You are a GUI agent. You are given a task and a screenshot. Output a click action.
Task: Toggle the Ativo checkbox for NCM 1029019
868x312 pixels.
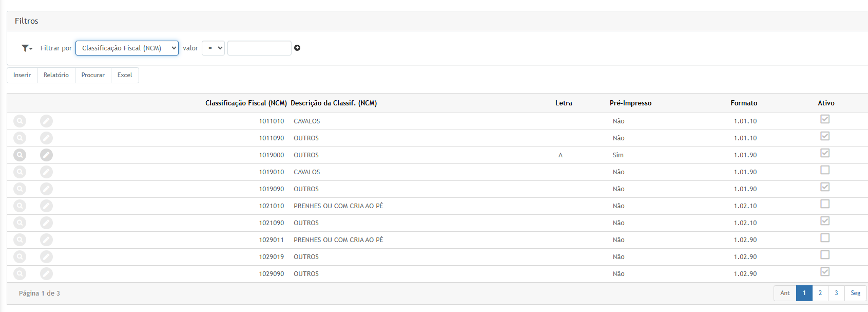click(824, 255)
